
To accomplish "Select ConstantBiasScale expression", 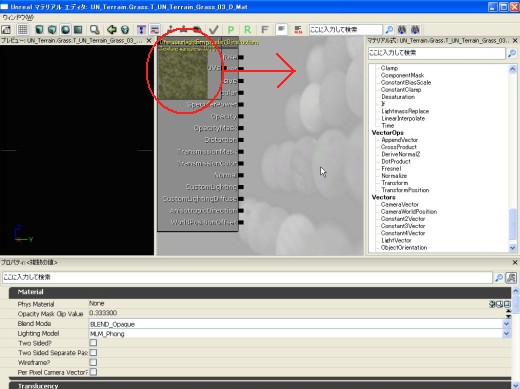I will point(406,82).
